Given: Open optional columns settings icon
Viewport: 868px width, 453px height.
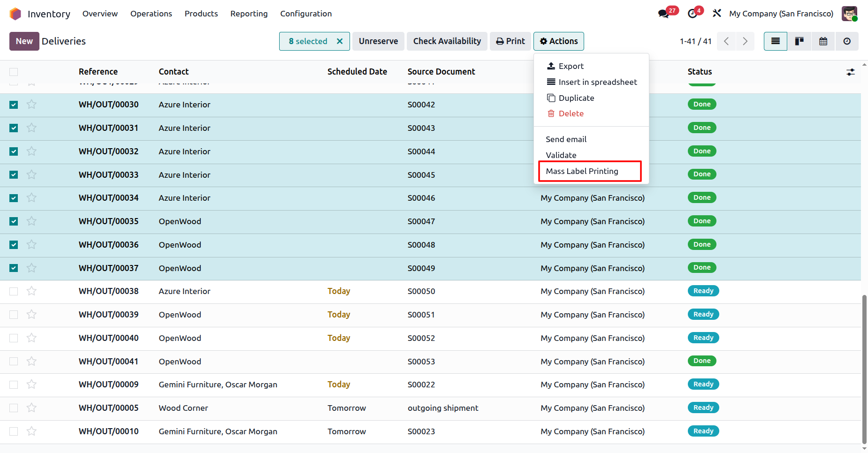Looking at the screenshot, I should click(850, 72).
